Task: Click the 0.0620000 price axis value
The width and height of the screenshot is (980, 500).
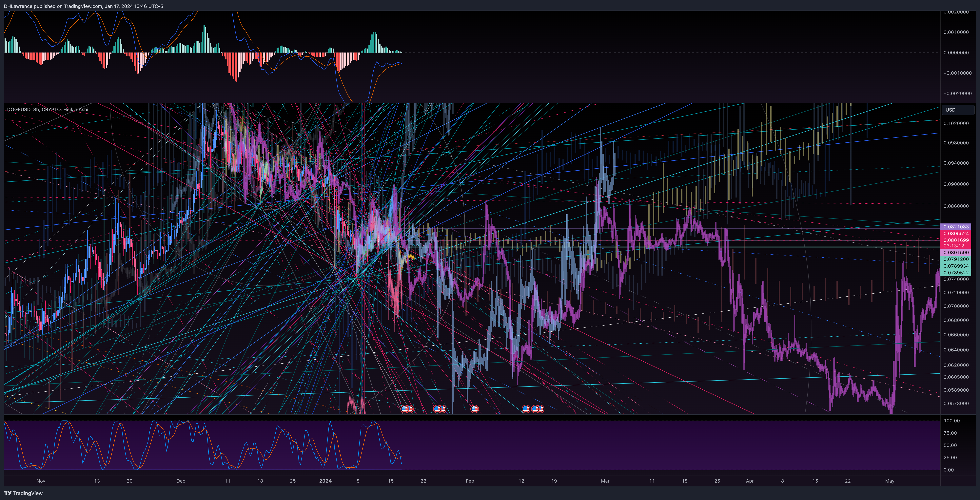Action: [956, 365]
